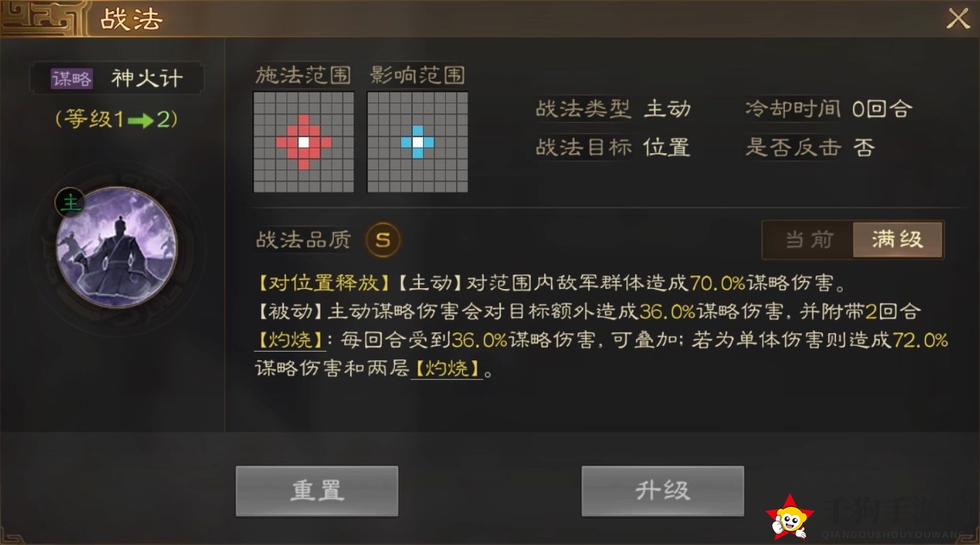Click the white center of red grid

[303, 142]
